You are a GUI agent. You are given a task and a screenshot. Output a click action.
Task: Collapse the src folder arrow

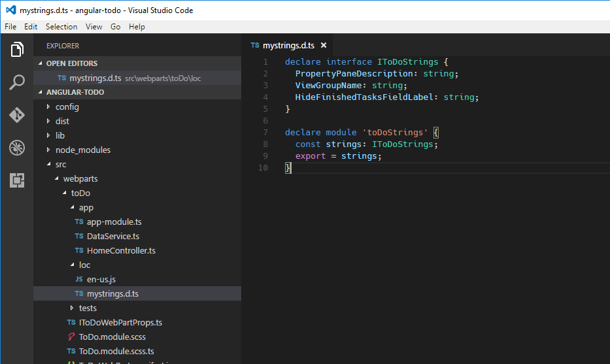pos(48,164)
